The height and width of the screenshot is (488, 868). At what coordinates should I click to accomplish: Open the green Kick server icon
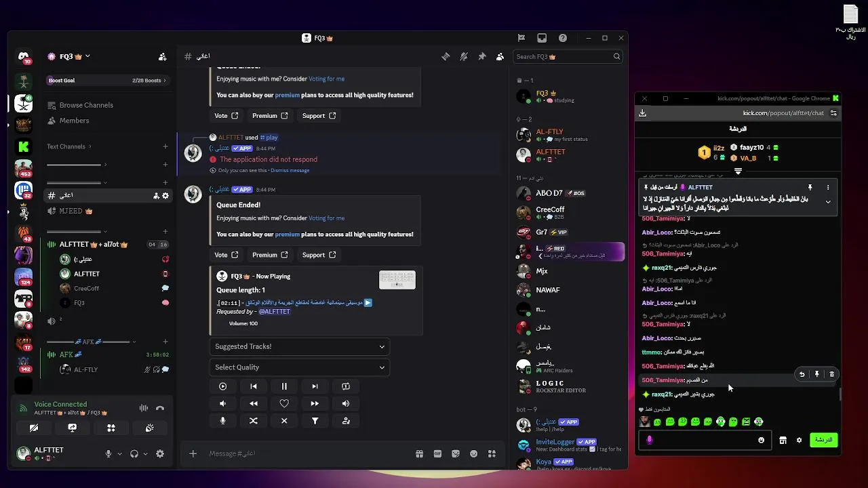click(x=24, y=146)
